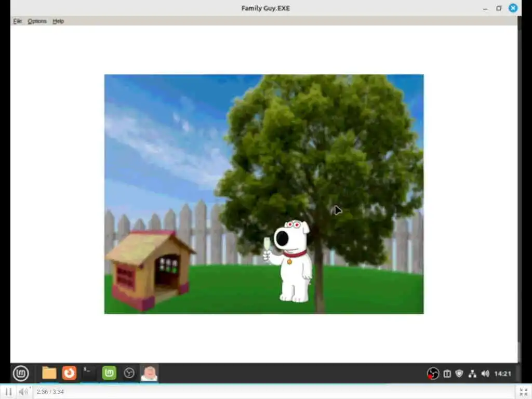This screenshot has height=399, width=532.
Task: Open the Help menu
Action: point(58,21)
